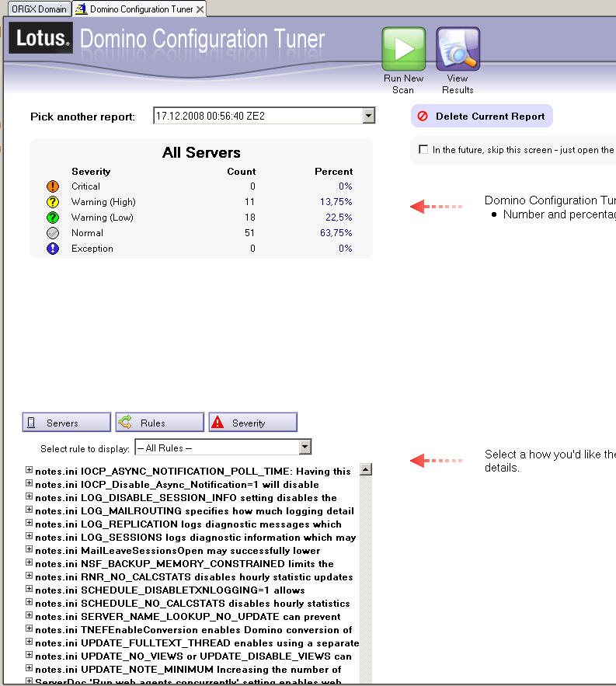Image resolution: width=616 pixels, height=686 pixels.
Task: Click the Warning (Low) count 18
Action: click(250, 218)
